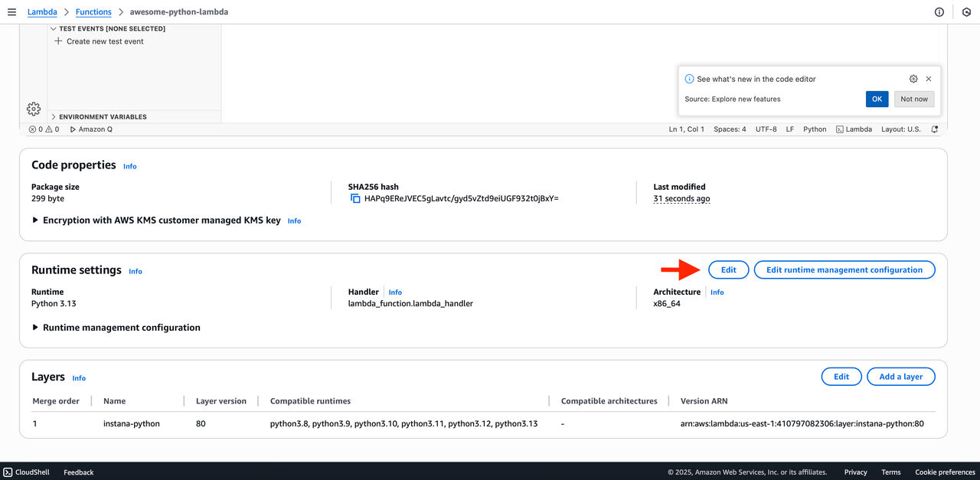Click Edit runtime management configuration button
This screenshot has width=980, height=480.
pyautogui.click(x=844, y=269)
